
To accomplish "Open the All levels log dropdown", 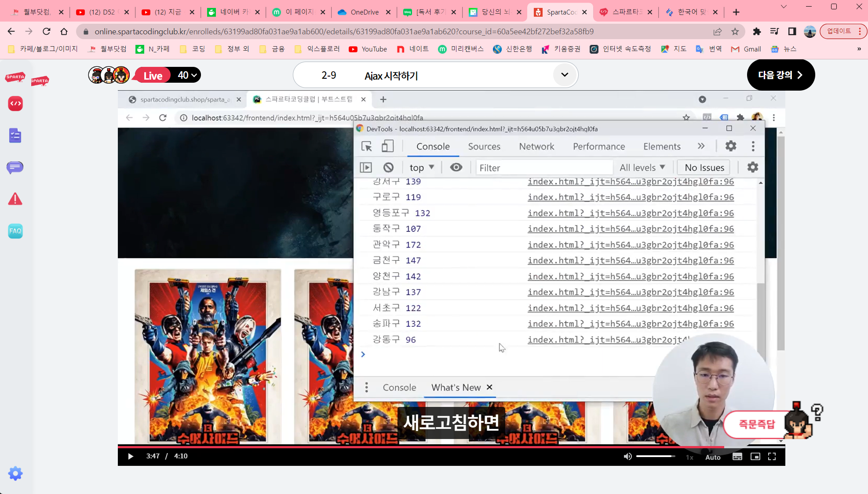I will (x=642, y=168).
